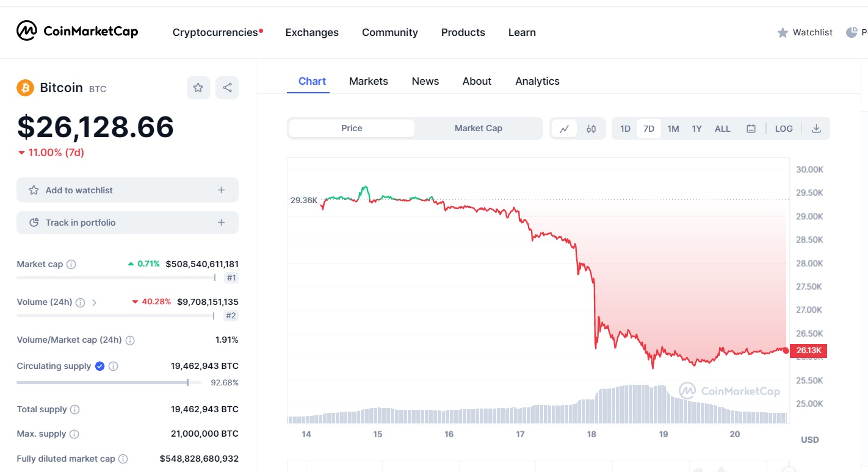Select the Price chart toggle
The width and height of the screenshot is (868, 472).
[352, 128]
